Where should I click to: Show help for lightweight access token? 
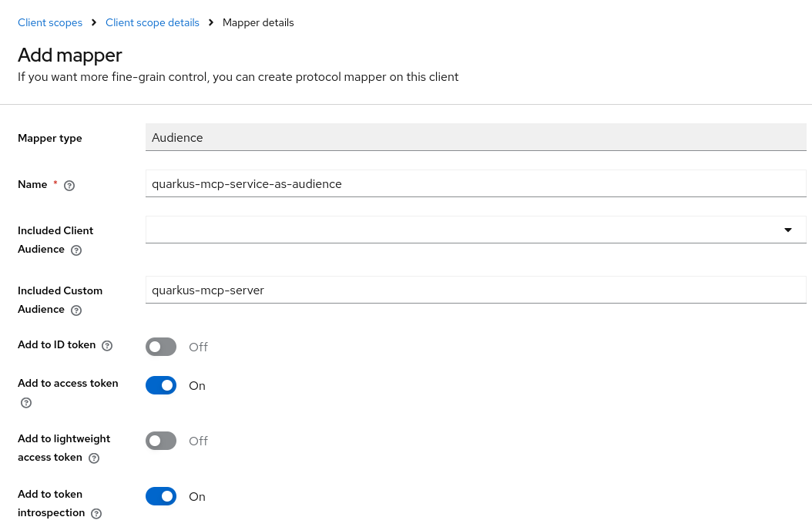[94, 458]
